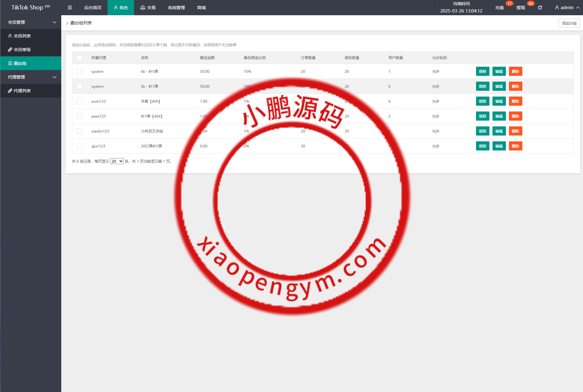Click the sidebar collapse hamburger icon
The height and width of the screenshot is (392, 583).
tap(70, 8)
